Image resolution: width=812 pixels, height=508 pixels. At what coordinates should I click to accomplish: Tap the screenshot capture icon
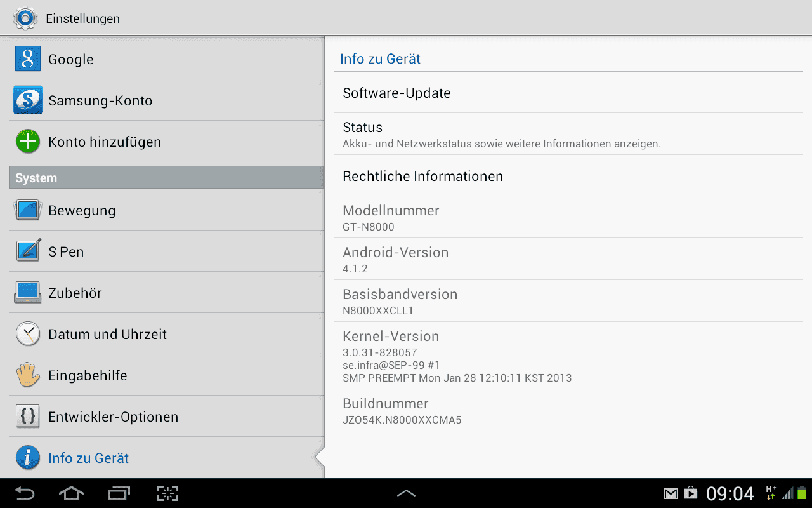pos(167,493)
